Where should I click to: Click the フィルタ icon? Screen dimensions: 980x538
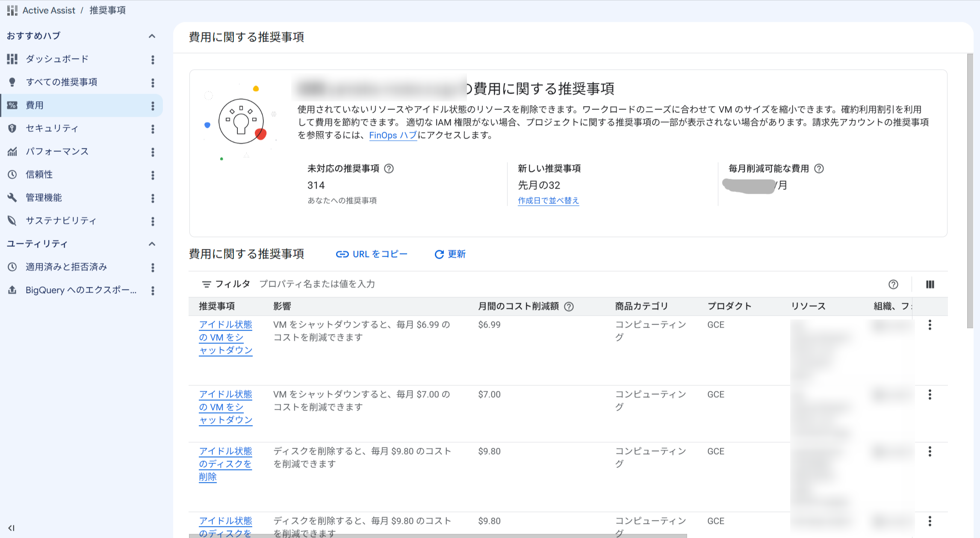click(207, 284)
